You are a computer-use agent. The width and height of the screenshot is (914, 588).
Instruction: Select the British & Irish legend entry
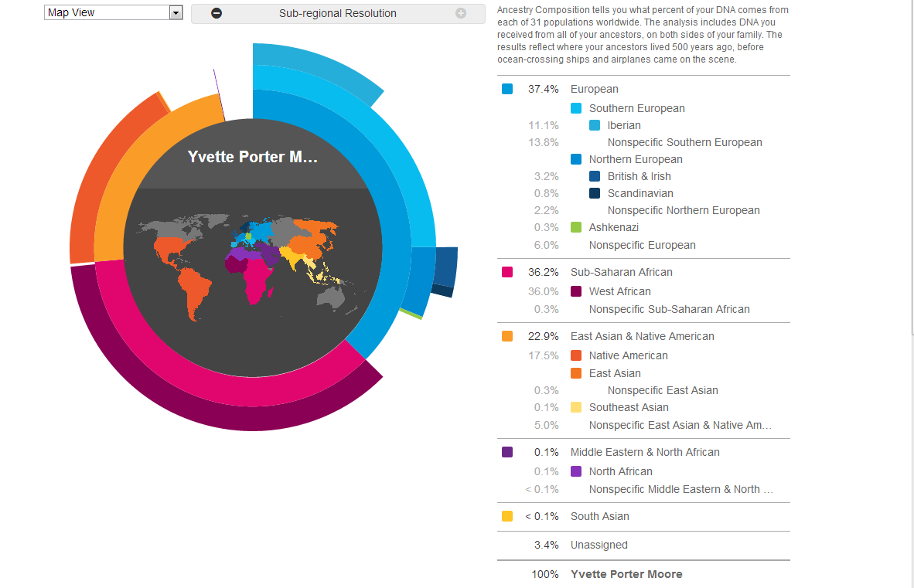pos(639,176)
